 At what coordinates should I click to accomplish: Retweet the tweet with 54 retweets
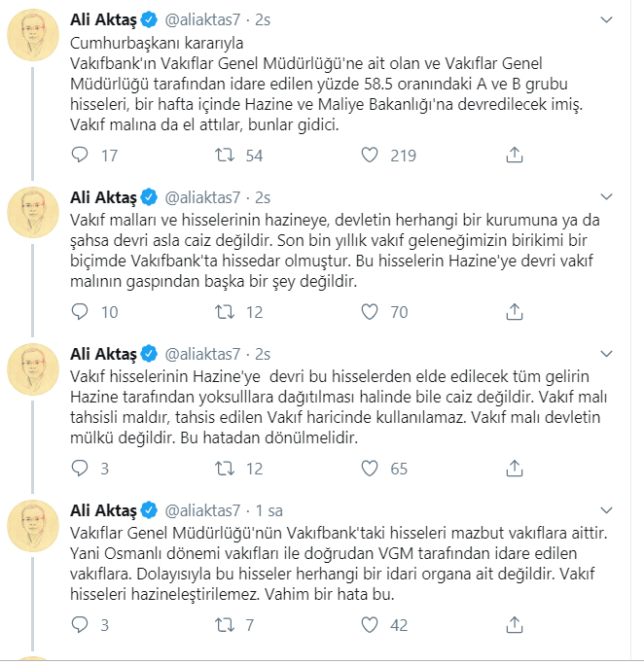[x=225, y=156]
